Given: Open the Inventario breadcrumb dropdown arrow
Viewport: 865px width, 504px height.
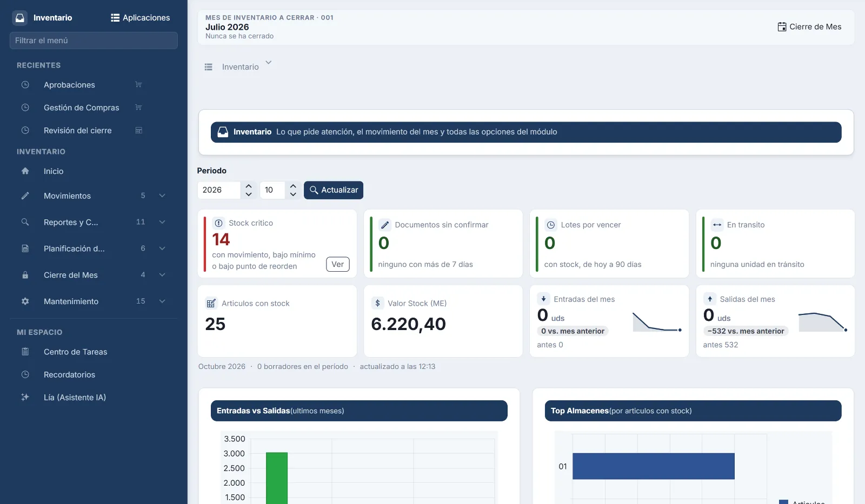Looking at the screenshot, I should click(x=269, y=63).
